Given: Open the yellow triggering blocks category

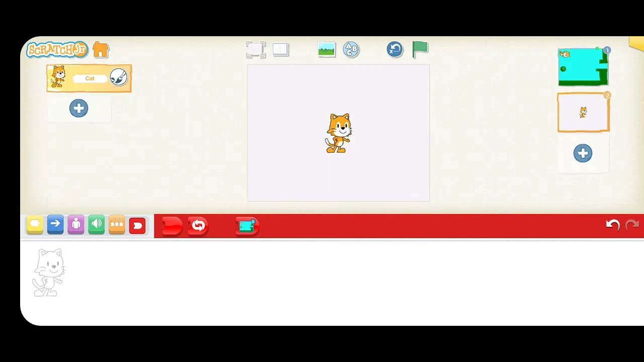Looking at the screenshot, I should tap(35, 225).
